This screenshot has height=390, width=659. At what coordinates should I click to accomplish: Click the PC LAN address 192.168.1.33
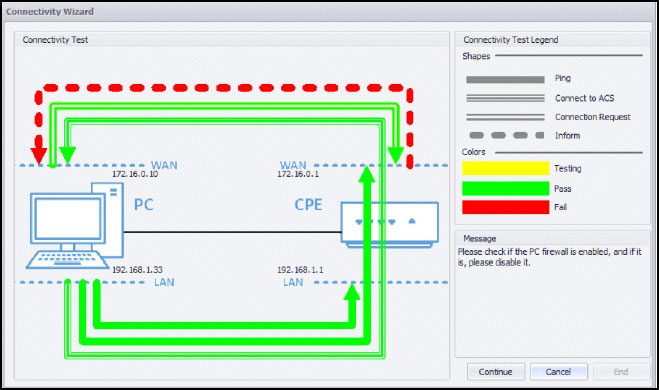tap(137, 270)
